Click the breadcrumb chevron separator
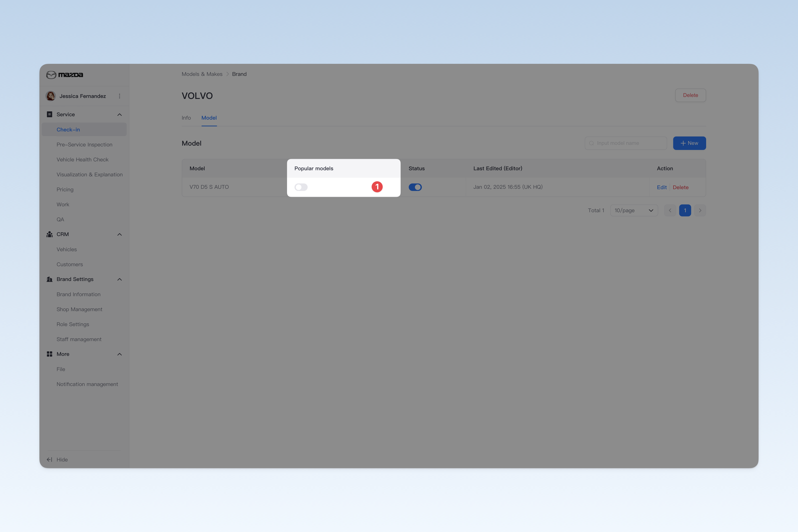 (227, 74)
